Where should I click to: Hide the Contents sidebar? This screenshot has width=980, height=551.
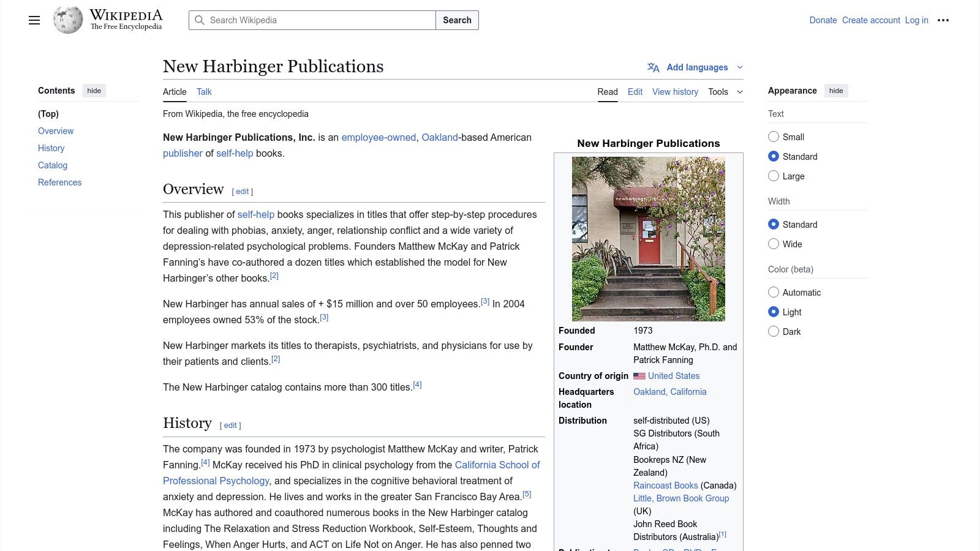coord(94,91)
